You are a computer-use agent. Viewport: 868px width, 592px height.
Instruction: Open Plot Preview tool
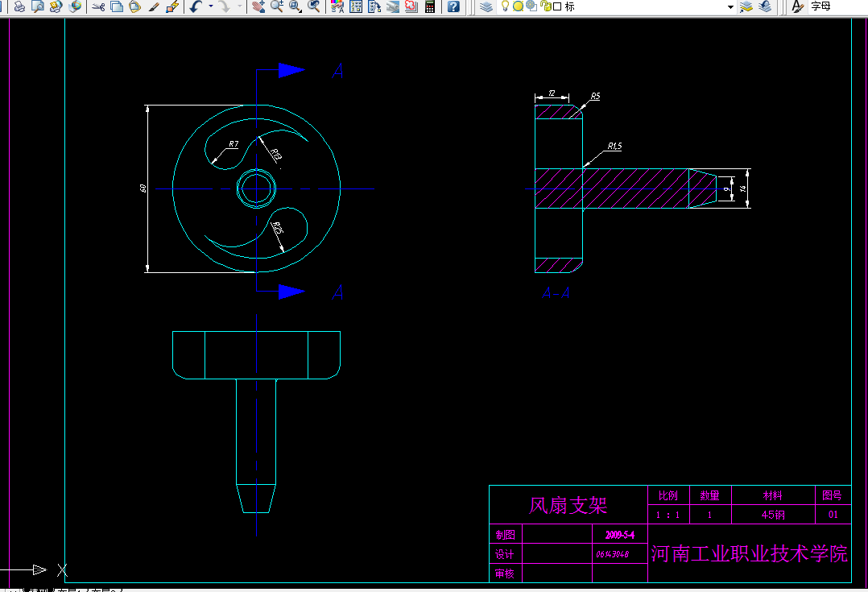(x=38, y=6)
